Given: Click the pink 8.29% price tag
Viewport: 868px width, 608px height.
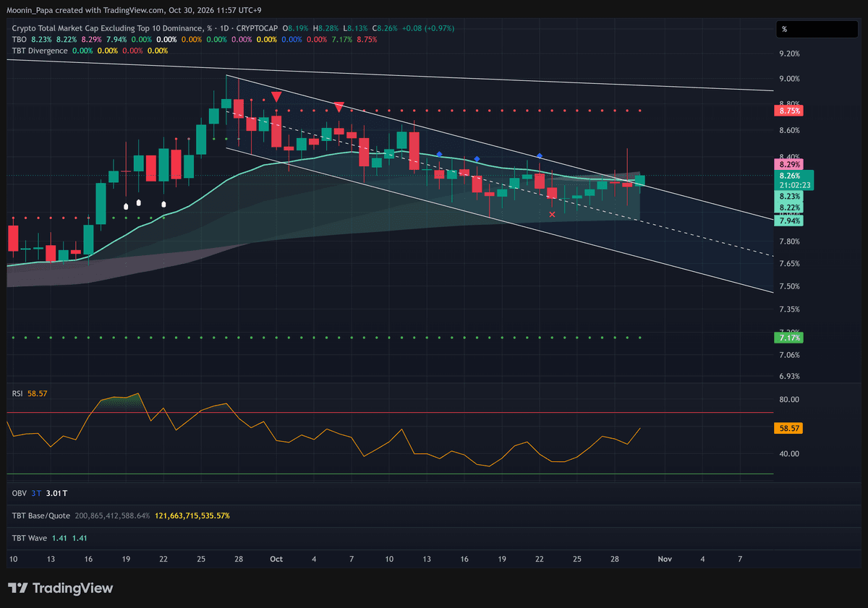Looking at the screenshot, I should tap(788, 165).
